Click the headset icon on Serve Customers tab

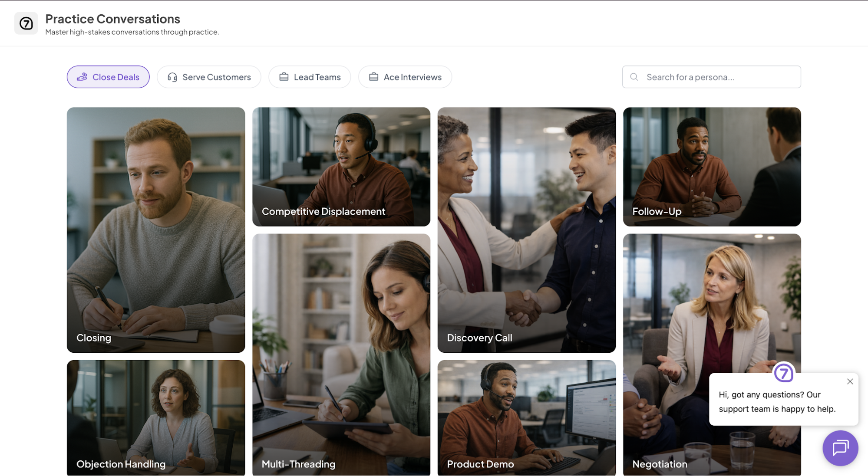[172, 77]
